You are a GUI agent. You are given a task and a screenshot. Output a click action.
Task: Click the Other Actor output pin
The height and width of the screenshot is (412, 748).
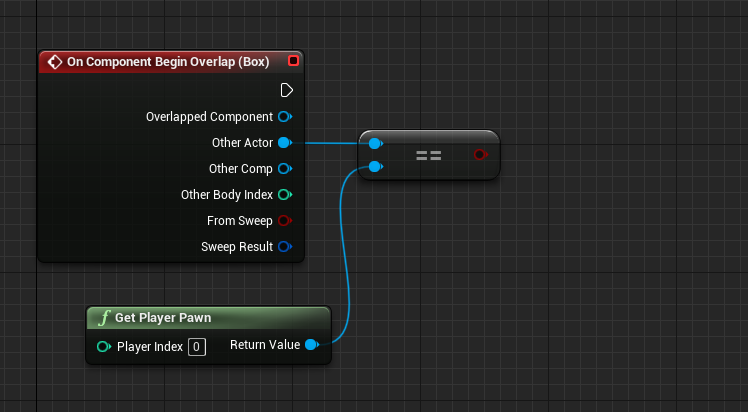click(x=285, y=143)
